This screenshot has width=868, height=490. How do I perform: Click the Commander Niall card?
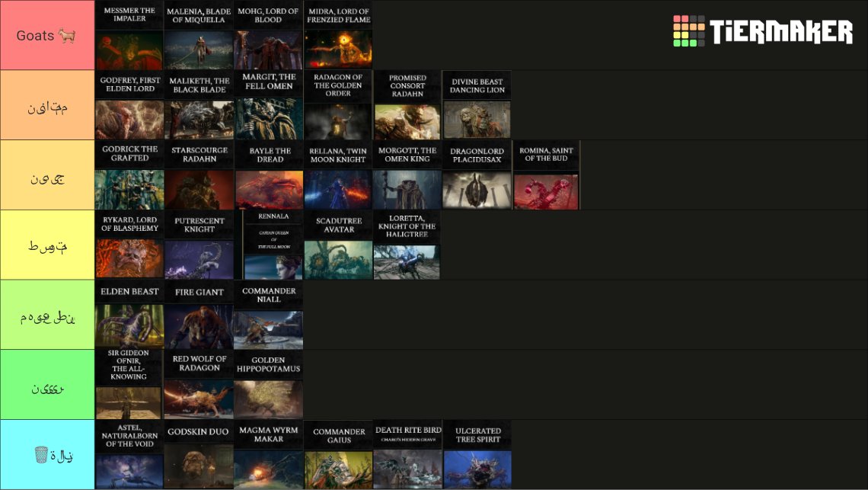click(268, 314)
